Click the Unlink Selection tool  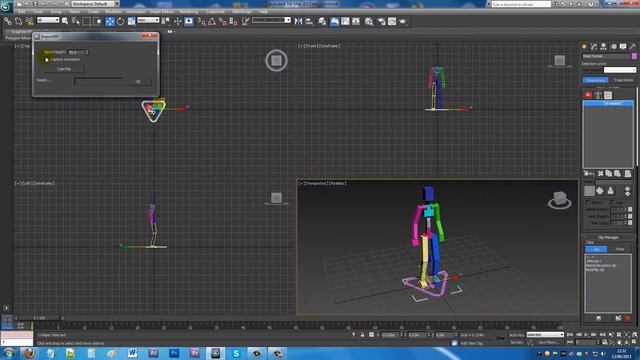(18, 21)
